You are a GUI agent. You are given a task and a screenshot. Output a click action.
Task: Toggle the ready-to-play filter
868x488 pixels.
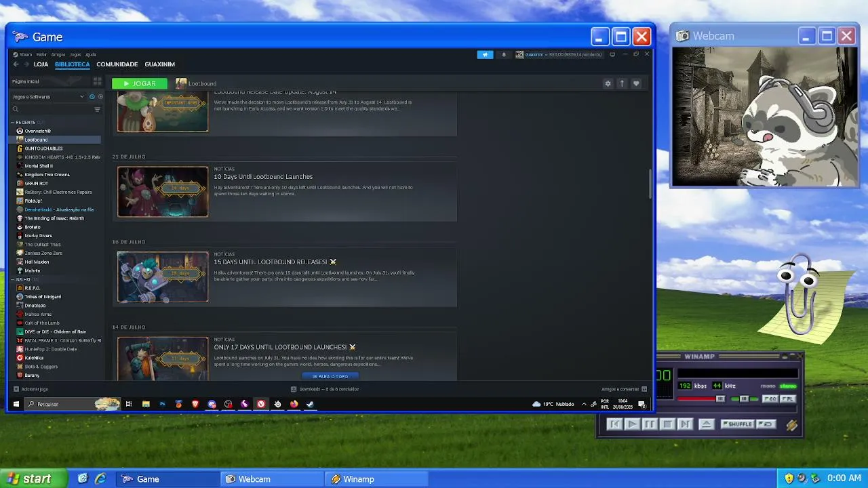click(100, 97)
